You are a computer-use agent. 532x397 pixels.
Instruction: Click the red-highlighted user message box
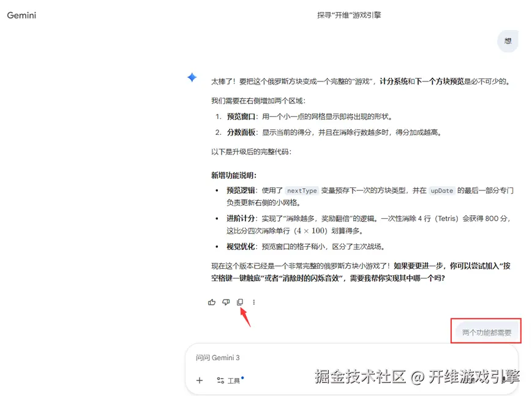pos(485,331)
